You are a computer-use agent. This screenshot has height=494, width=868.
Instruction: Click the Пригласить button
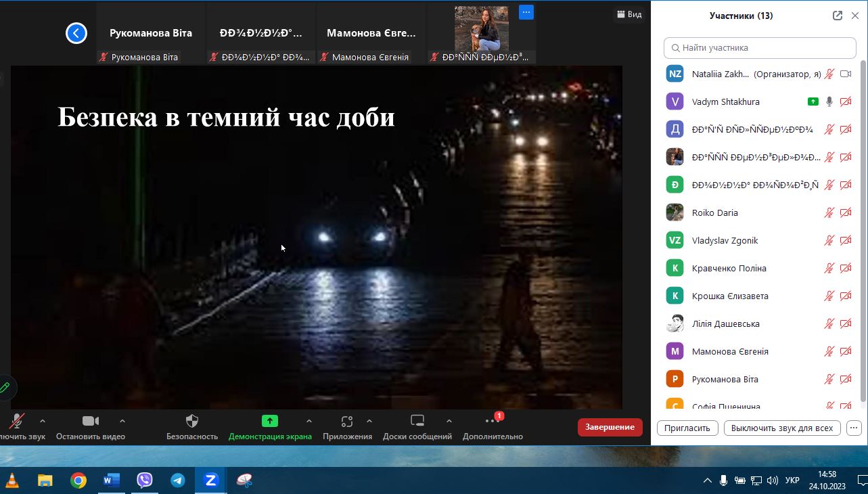pos(687,428)
